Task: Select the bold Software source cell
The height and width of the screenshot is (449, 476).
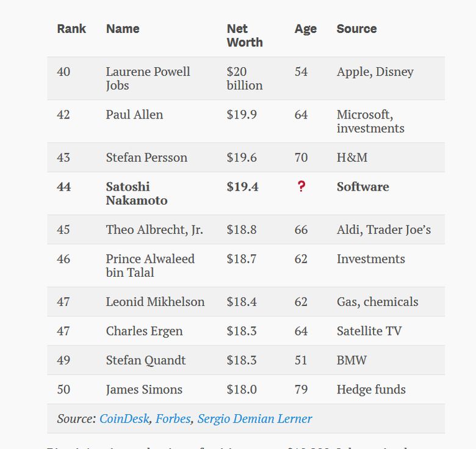Action: pyautogui.click(x=362, y=187)
